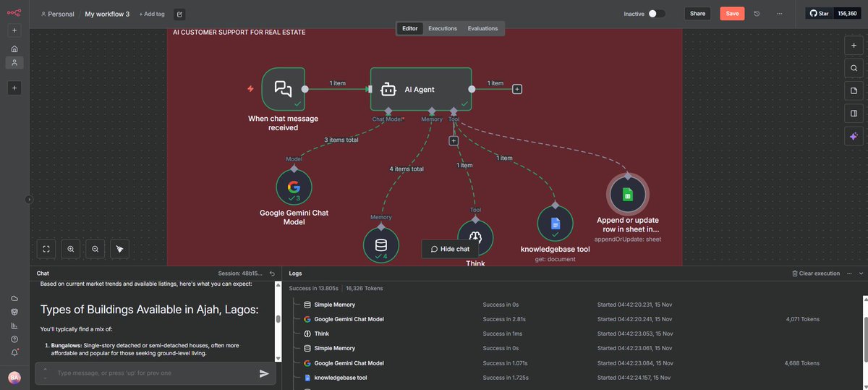Collapse the Logs panel with the chevron
Screen dimensions: 868x390
click(x=861, y=274)
